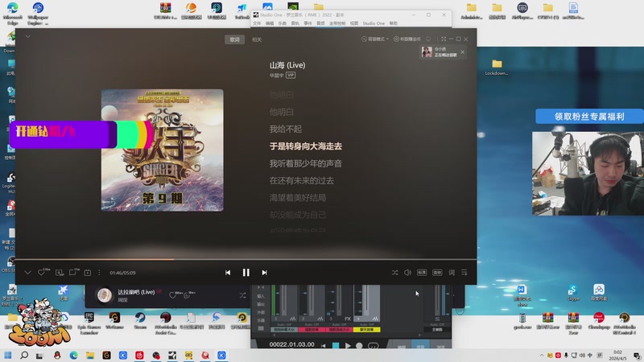Click the Stop button in Studio One transport

click(x=336, y=346)
